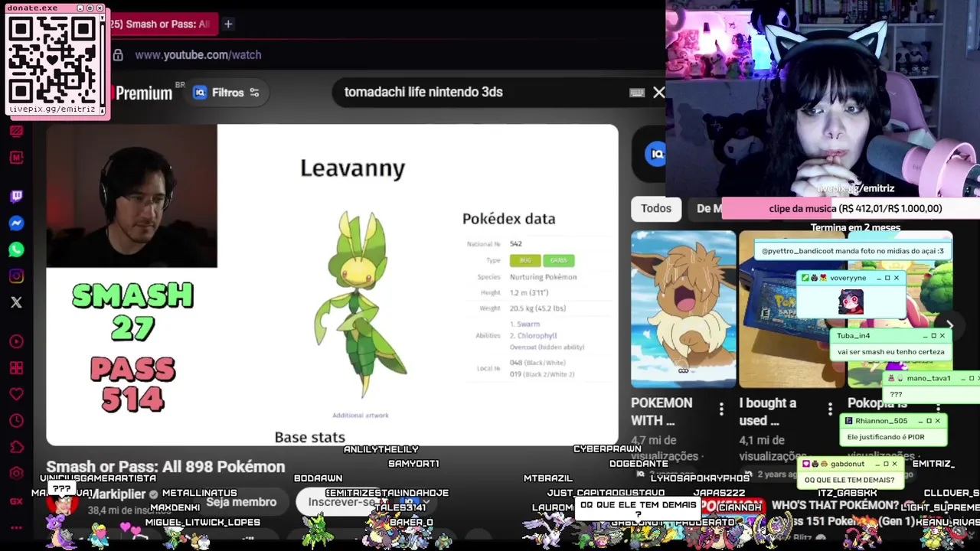Screen dimensions: 980x551
Task: Click the 'Ele justificando é PIOR' message
Action: coord(886,437)
